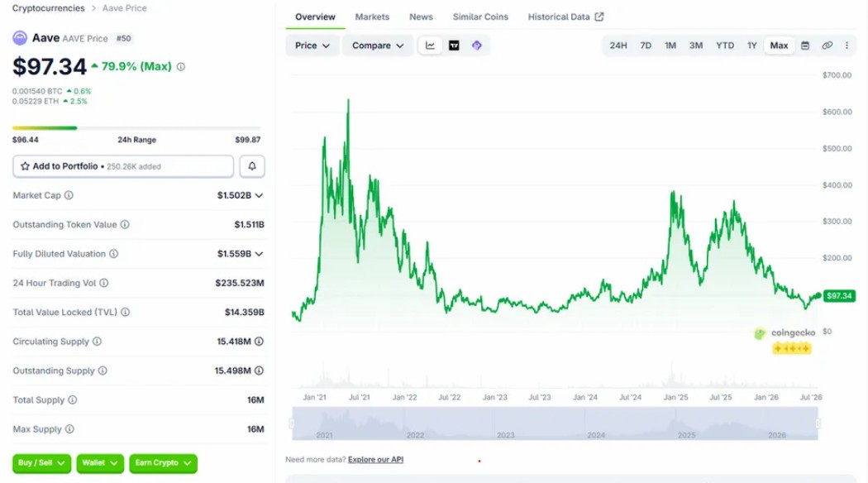Switch to the Markets tab
The width and height of the screenshot is (868, 483).
click(372, 17)
